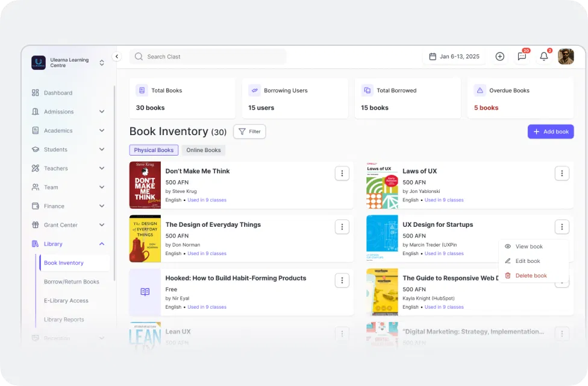Open the Borrow/Return Books submenu item

coord(72,282)
